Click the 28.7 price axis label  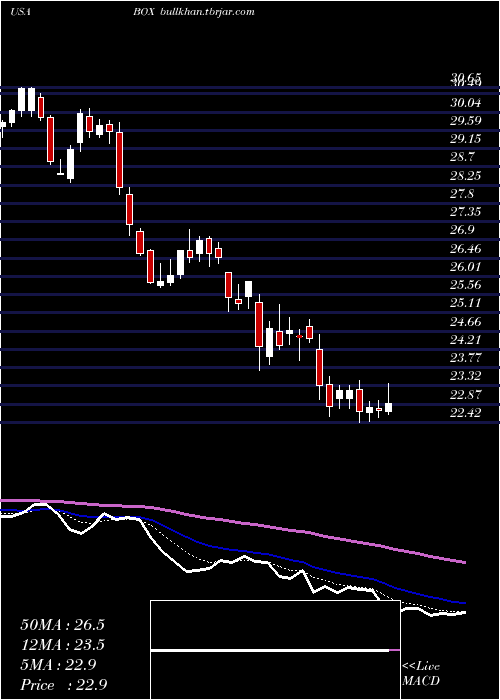coord(462,157)
